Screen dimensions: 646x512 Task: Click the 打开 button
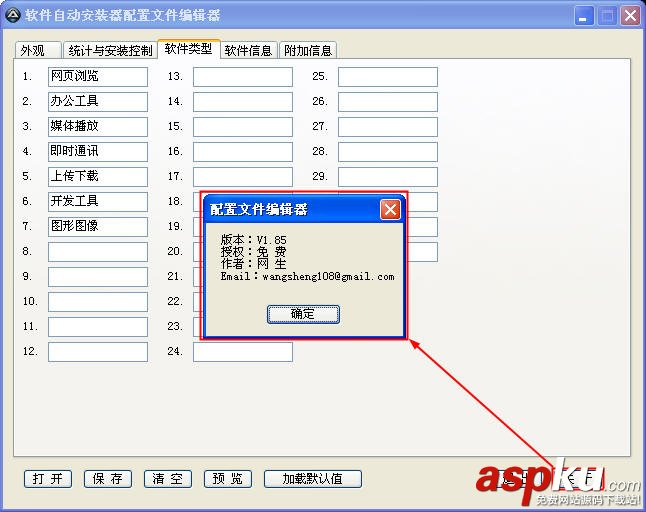tap(48, 479)
